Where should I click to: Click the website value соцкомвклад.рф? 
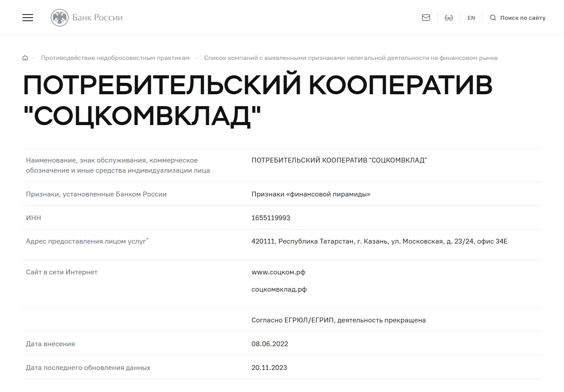[279, 289]
